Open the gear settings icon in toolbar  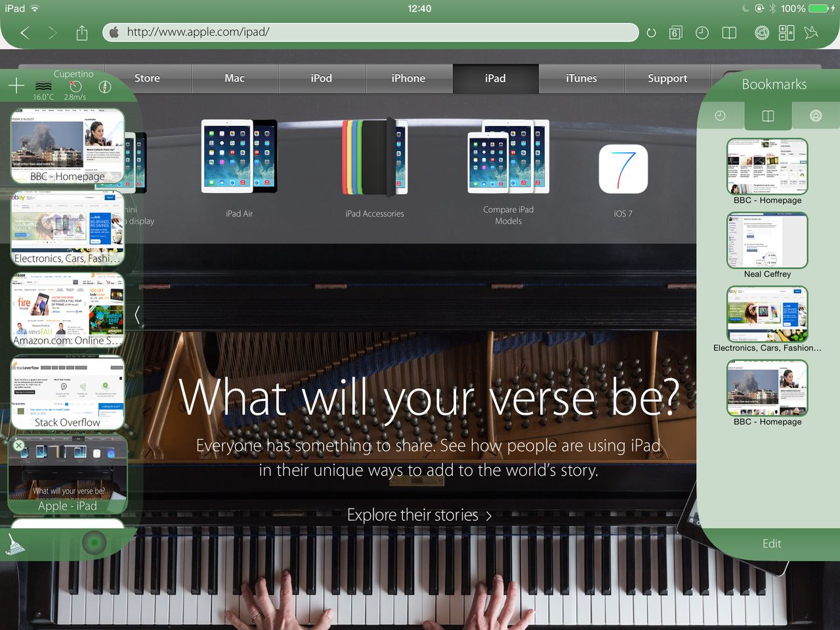pos(761,33)
